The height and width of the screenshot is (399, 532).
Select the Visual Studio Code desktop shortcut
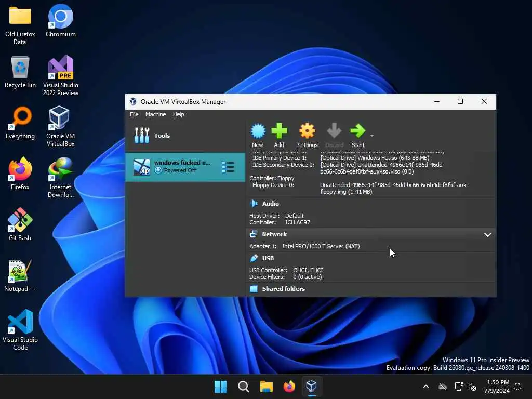tap(20, 330)
